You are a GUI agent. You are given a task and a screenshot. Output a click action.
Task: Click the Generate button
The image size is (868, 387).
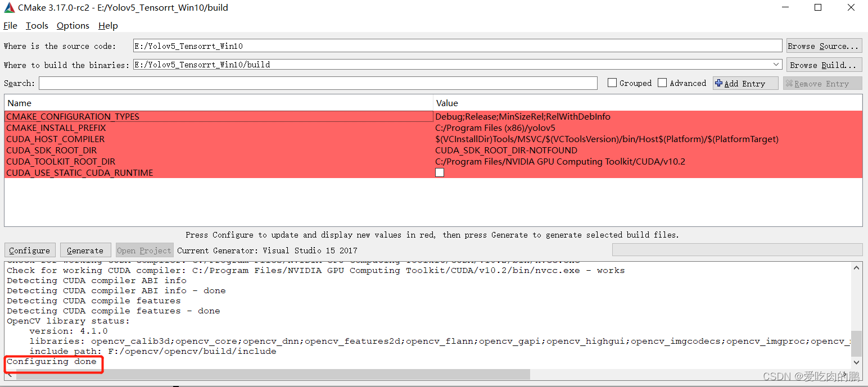coord(85,251)
